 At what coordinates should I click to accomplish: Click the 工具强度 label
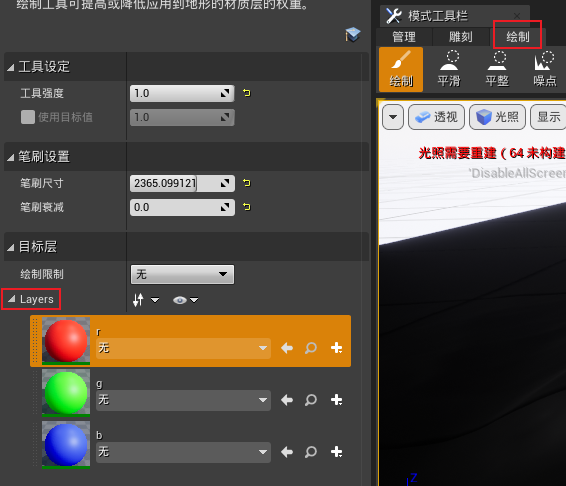42,93
